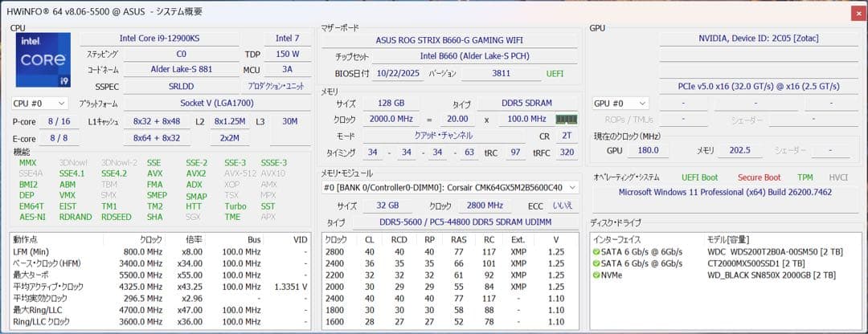Image resolution: width=868 pixels, height=334 pixels.
Task: Click the AES-NI feature label
Action: pos(32,217)
